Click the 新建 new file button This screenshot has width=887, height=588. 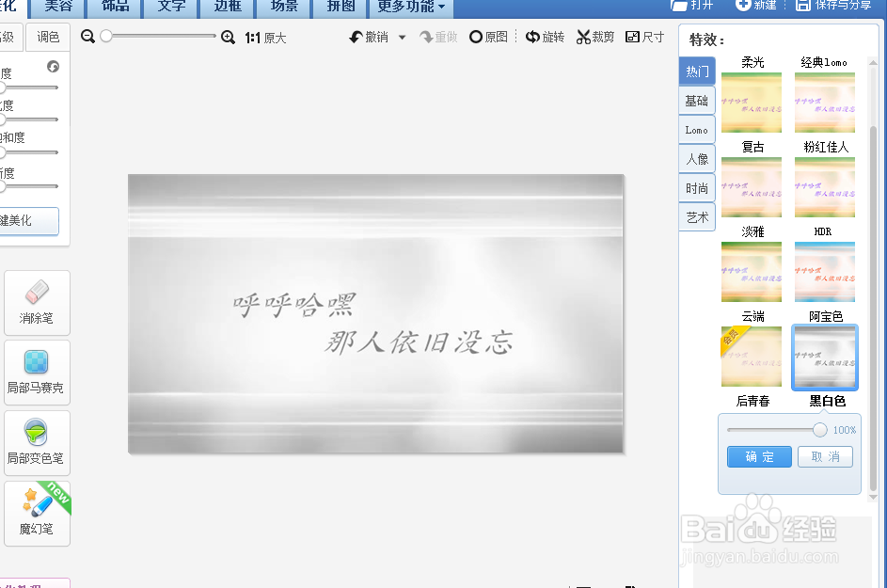[x=755, y=5]
